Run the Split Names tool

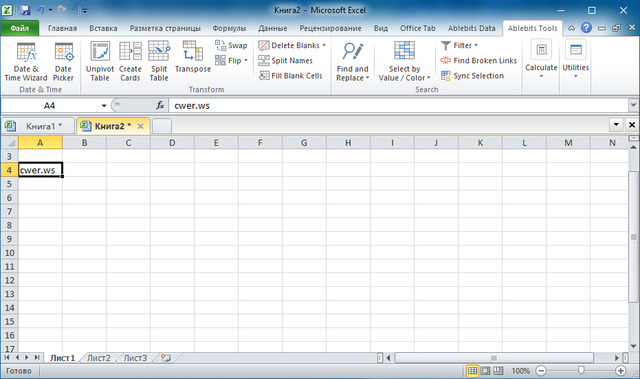(286, 60)
